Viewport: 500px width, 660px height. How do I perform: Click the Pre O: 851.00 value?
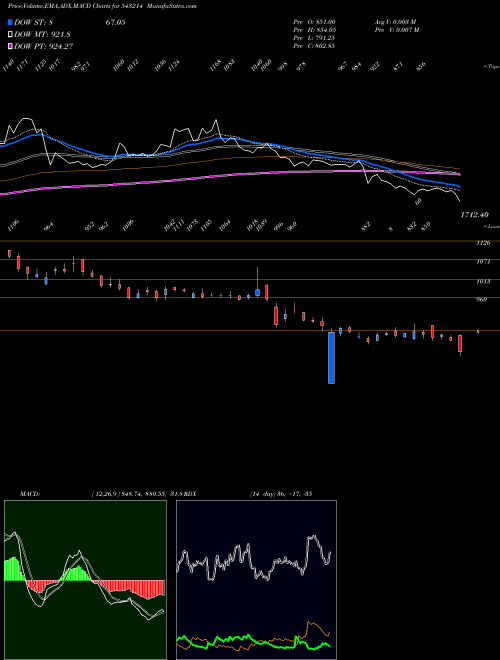pyautogui.click(x=314, y=22)
